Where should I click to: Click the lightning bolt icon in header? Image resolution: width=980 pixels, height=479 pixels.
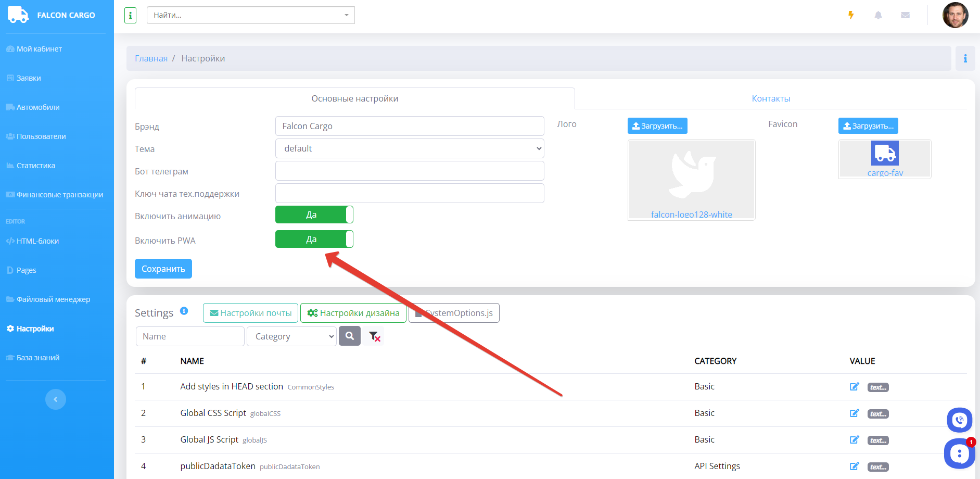851,15
